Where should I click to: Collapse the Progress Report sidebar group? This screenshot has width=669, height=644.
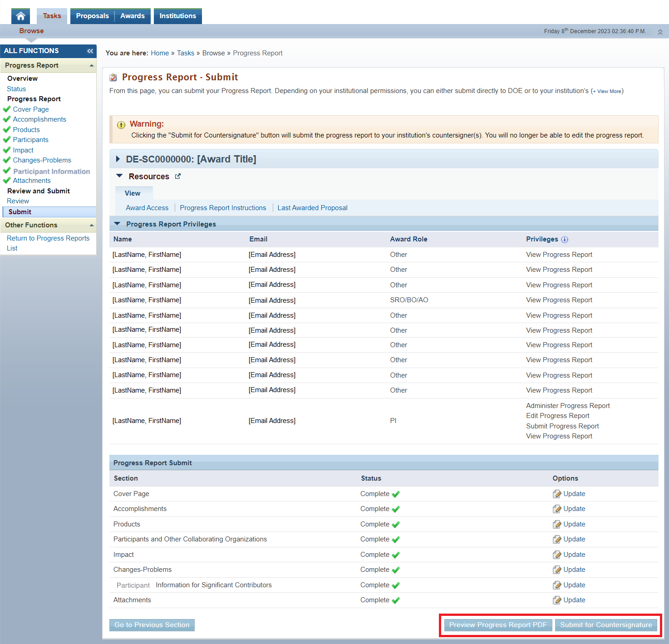[x=92, y=66]
